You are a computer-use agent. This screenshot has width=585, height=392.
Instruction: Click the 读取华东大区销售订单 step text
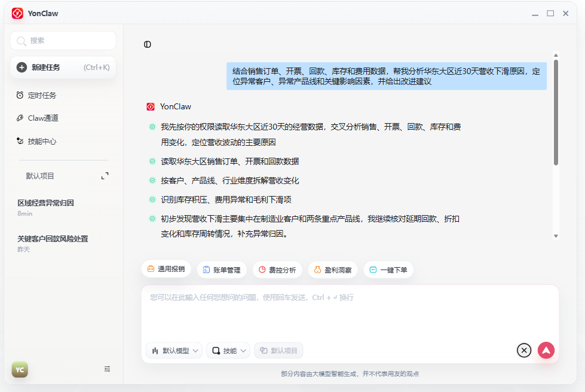[x=230, y=161]
